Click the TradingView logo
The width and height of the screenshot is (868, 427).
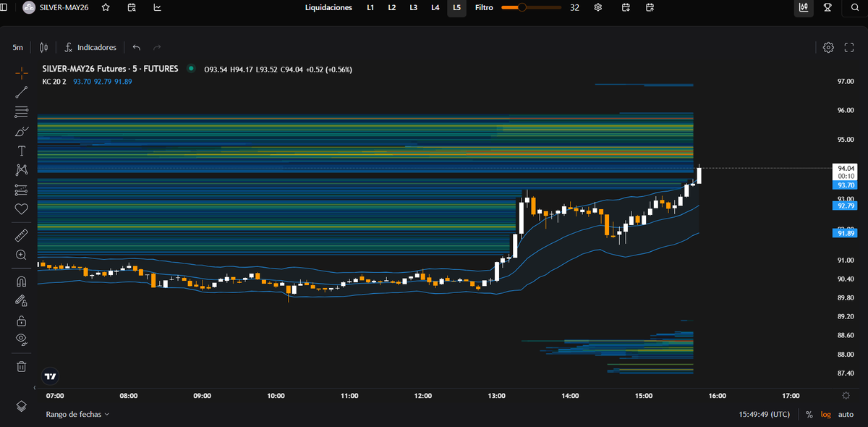tap(51, 376)
